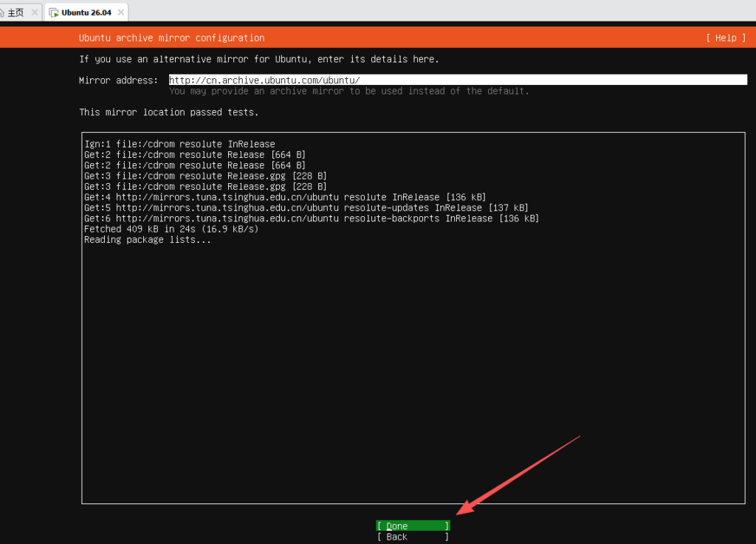This screenshot has height=544, width=756.
Task: Click the 'Reading package lists...' line
Action: tap(148, 239)
